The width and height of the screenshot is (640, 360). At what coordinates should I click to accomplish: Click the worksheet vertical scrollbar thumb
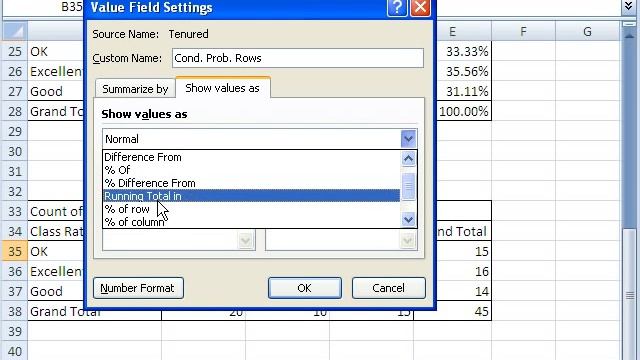coord(629,295)
